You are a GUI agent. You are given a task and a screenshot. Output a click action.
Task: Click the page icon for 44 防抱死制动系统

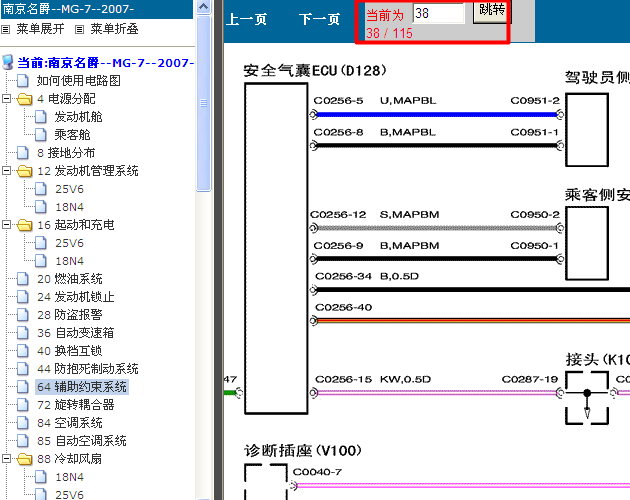pyautogui.click(x=23, y=369)
